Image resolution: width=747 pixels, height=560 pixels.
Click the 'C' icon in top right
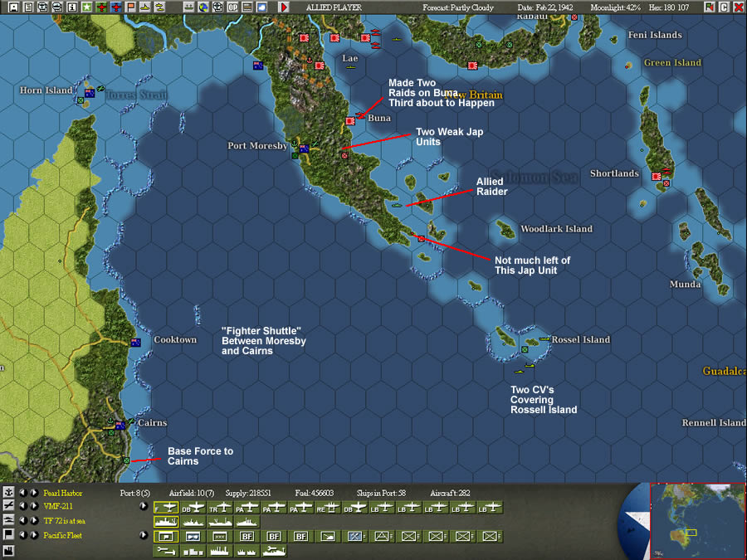[724, 7]
